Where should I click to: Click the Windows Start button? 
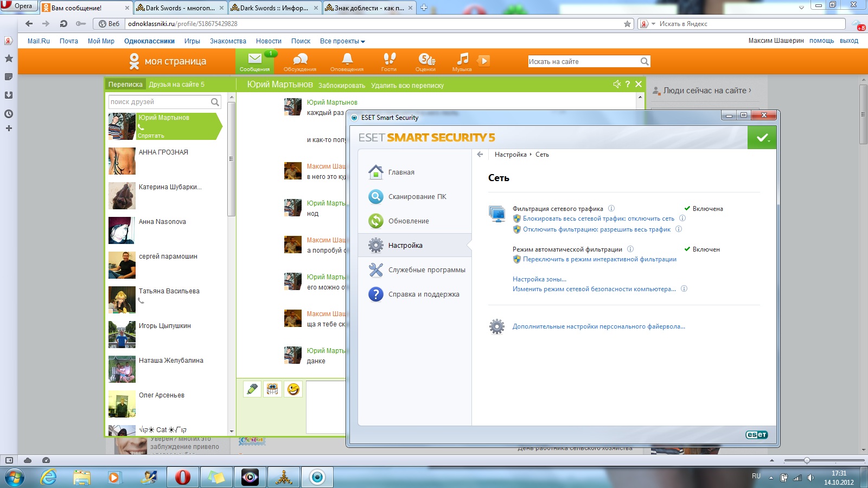tap(15, 478)
